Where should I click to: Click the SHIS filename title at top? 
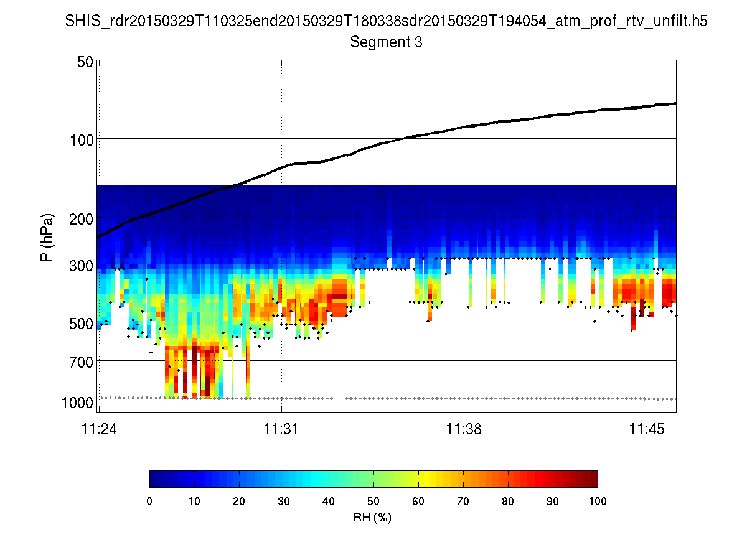coord(387,22)
